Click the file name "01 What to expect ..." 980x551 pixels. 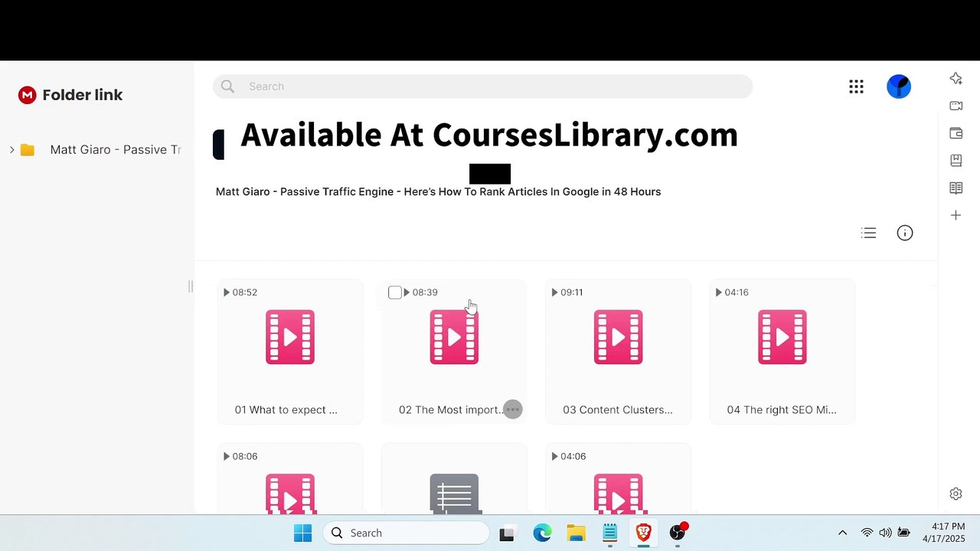tap(286, 409)
